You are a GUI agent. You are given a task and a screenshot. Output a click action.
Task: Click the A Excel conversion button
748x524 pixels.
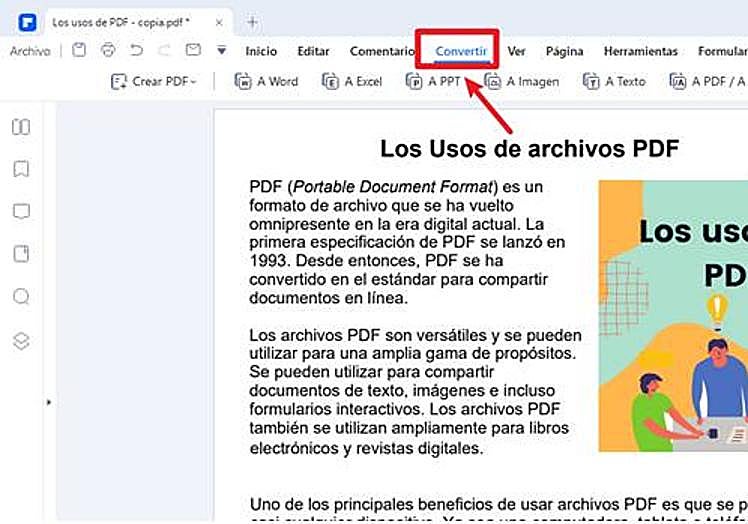coord(352,82)
